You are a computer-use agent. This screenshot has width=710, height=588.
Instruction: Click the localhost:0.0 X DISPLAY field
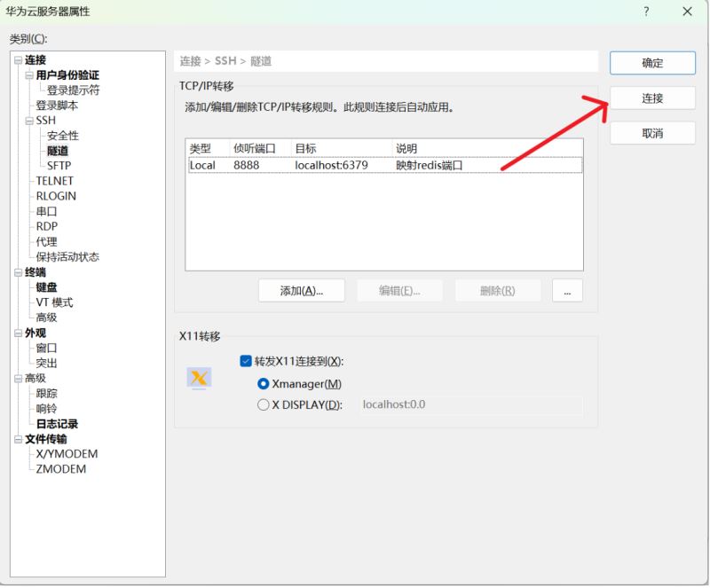click(x=471, y=404)
